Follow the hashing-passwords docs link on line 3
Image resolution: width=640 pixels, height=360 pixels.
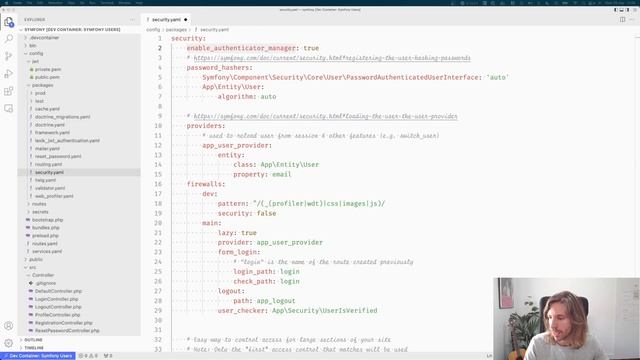[332, 58]
